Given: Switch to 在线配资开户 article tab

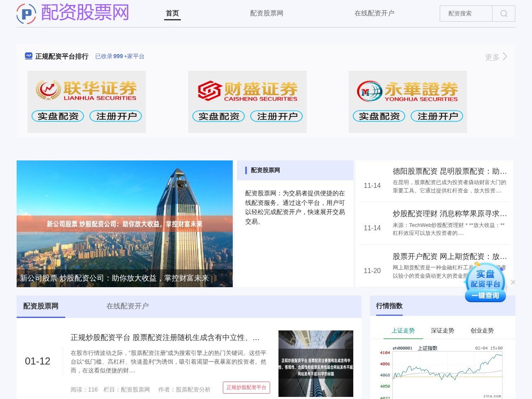Looking at the screenshot, I should coord(128,306).
